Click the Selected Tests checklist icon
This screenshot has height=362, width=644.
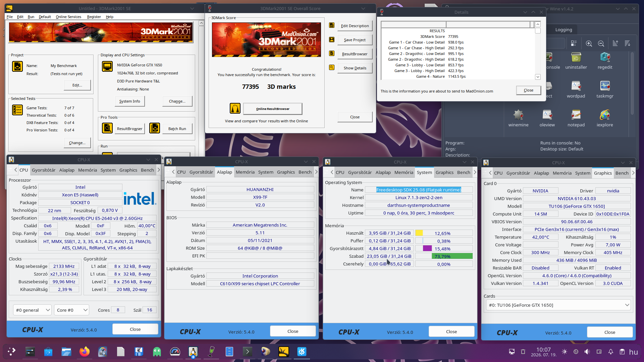17,110
